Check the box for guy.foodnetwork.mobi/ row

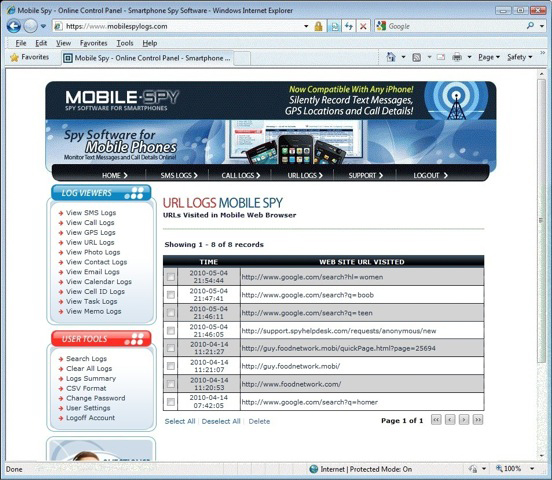[x=171, y=366]
